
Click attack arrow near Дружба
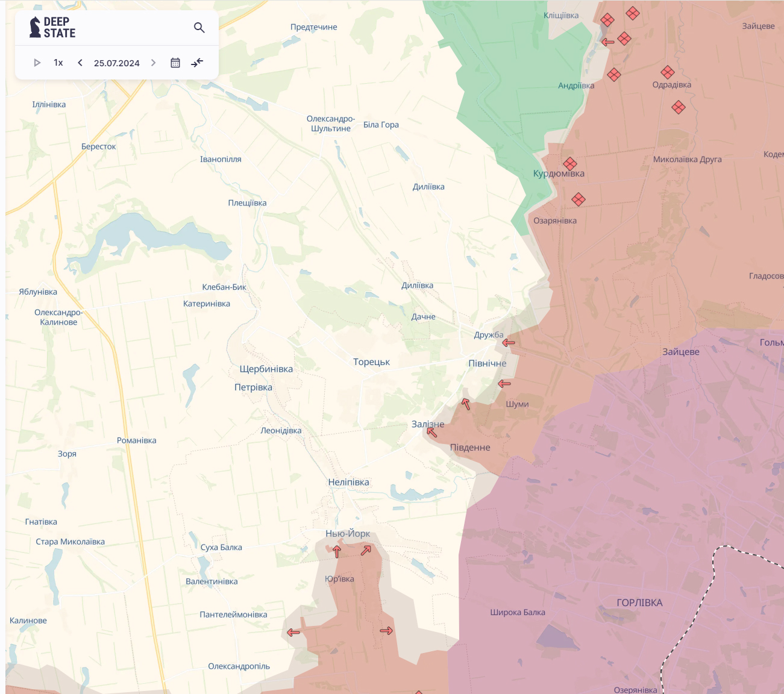pyautogui.click(x=509, y=343)
